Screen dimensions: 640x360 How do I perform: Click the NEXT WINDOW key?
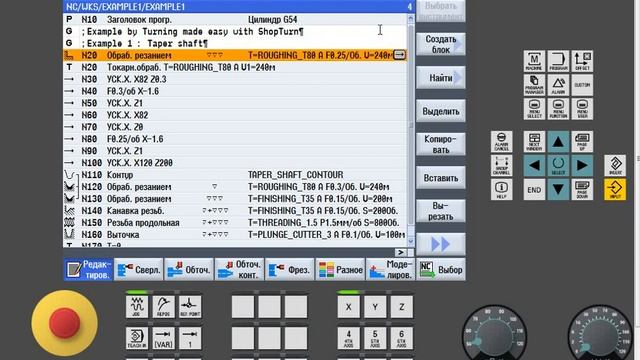pos(534,142)
